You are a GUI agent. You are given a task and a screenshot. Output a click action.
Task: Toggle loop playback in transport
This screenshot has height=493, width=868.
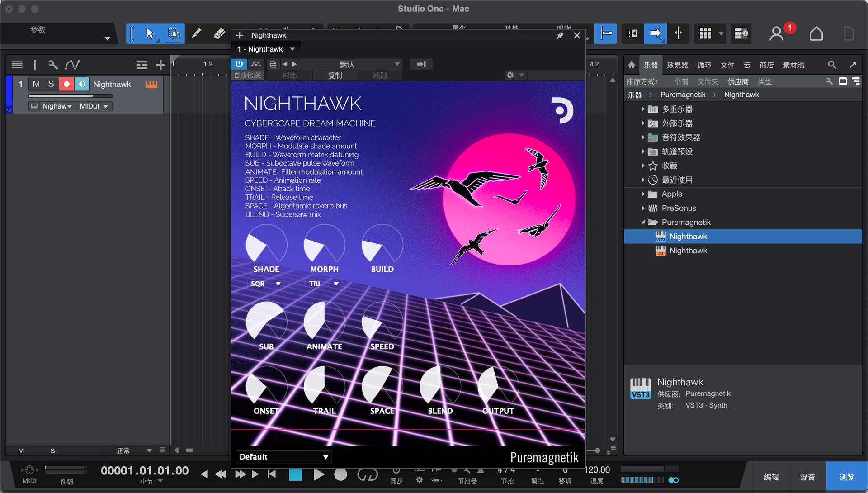click(368, 474)
